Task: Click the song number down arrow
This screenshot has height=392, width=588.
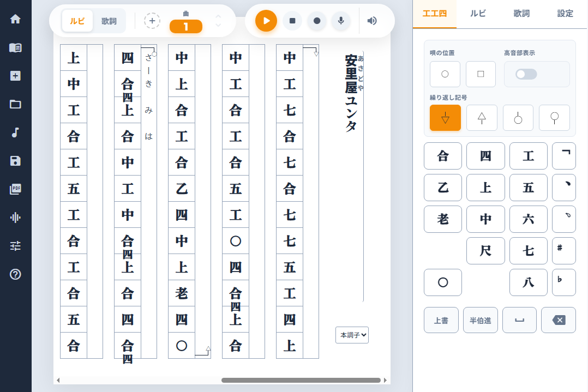Action: click(218, 25)
